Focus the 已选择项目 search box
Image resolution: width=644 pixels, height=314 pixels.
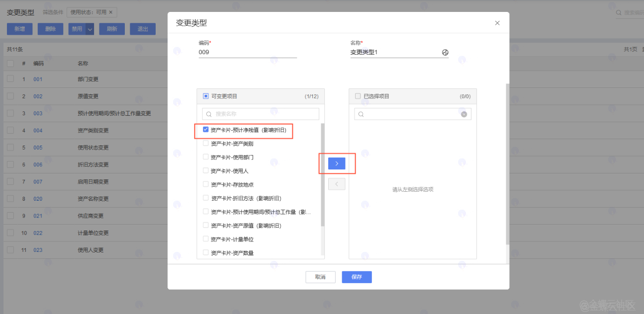tap(413, 114)
